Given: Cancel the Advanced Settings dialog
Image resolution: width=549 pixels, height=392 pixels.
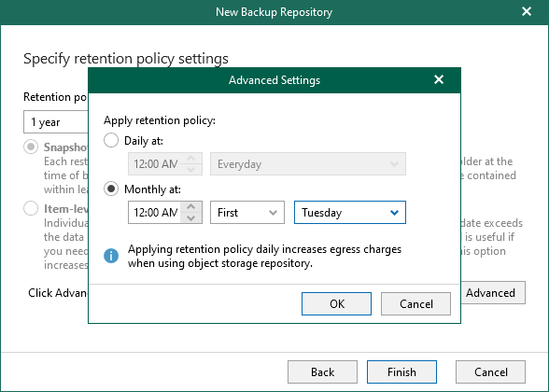Looking at the screenshot, I should [x=416, y=304].
